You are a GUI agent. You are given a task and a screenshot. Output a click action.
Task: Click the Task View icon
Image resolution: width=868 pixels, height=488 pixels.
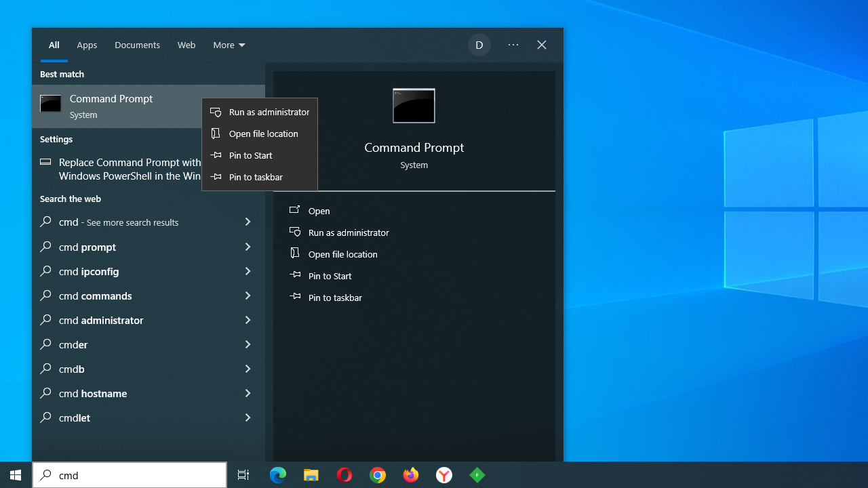[x=243, y=475]
